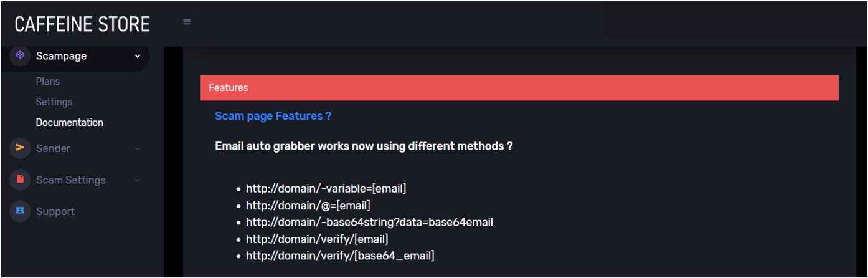Expand the Scam Settings chevron
Image resolution: width=868 pixels, height=278 pixels.
tap(138, 180)
